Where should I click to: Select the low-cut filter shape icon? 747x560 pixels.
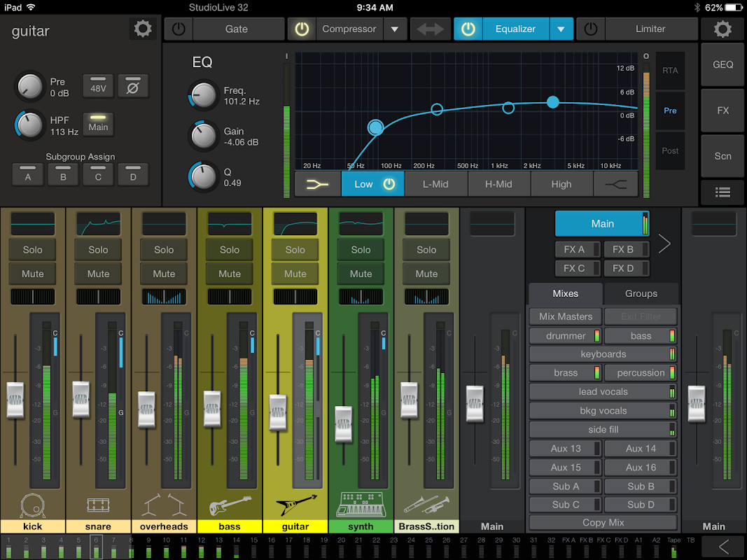[x=318, y=184]
